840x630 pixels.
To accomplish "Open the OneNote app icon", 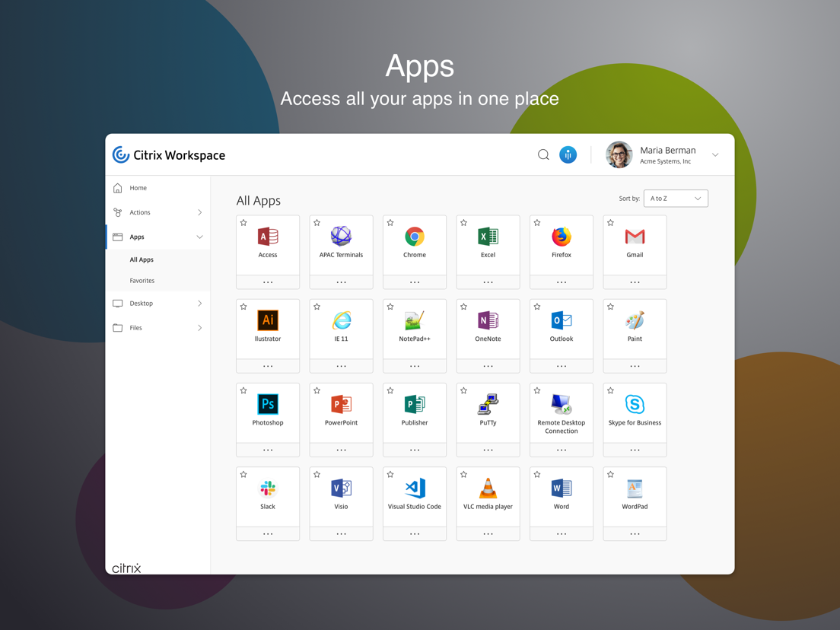I will coord(488,320).
